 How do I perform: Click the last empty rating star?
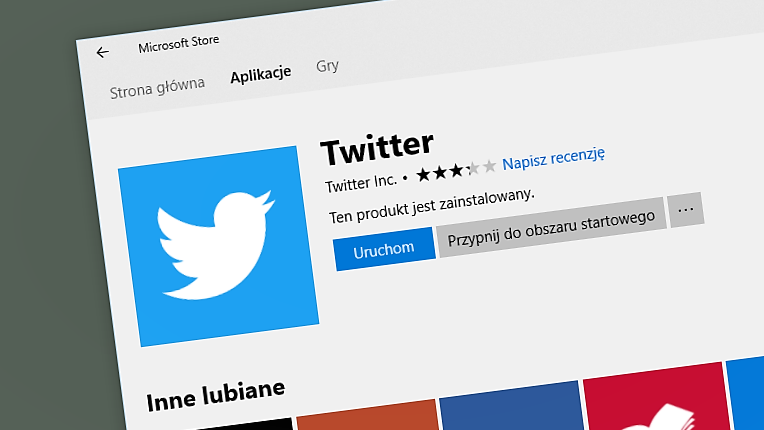489,166
